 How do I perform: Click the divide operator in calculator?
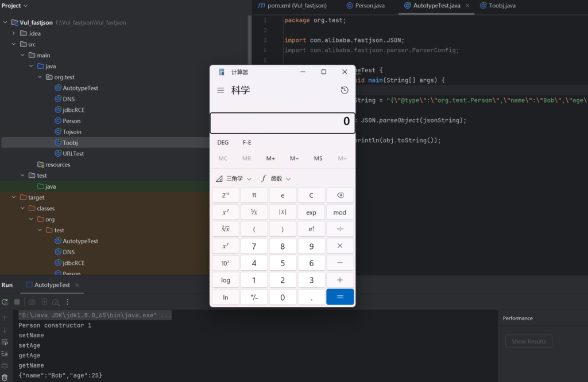340,229
